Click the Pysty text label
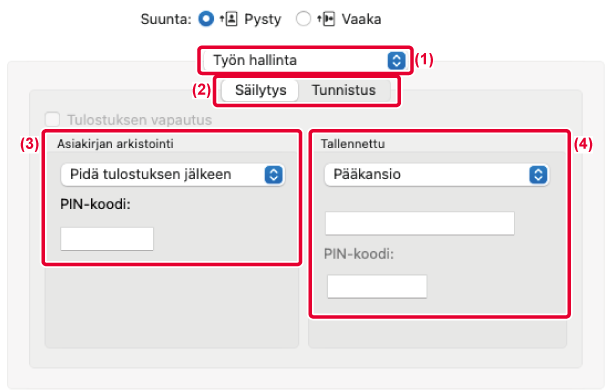Image resolution: width=608 pixels, height=392 pixels. [263, 19]
